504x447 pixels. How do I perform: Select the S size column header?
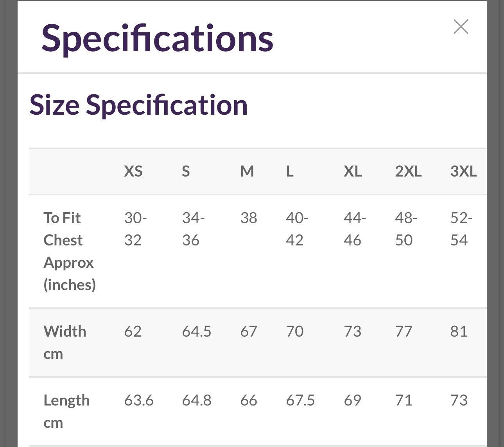(x=186, y=171)
